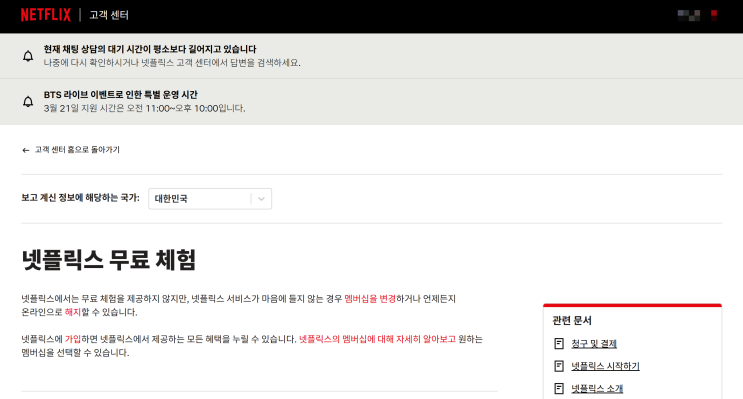Viewport: 743px width, 399px height.
Task: Click document icon next to 넷플릭스 소개
Action: pyautogui.click(x=559, y=389)
